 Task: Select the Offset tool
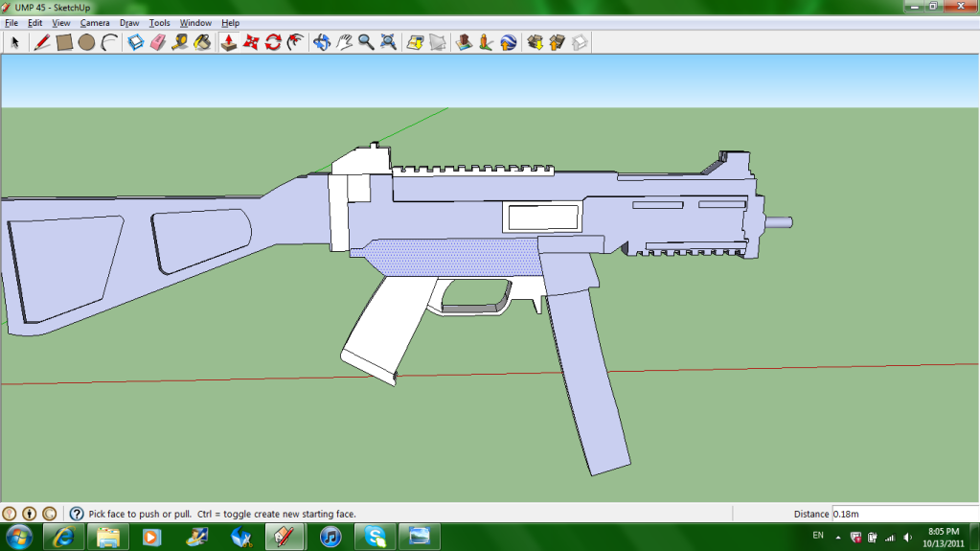pyautogui.click(x=296, y=42)
